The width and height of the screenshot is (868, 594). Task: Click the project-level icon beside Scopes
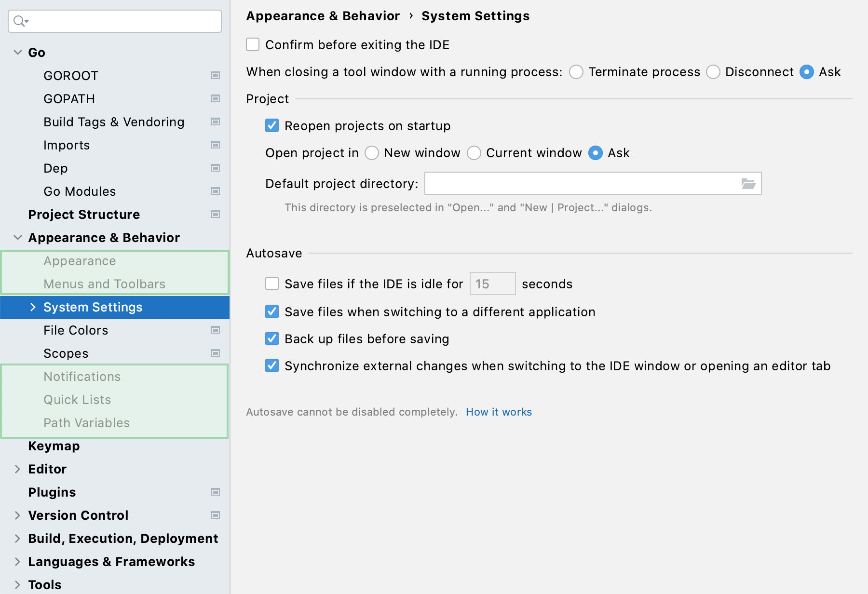tap(216, 353)
